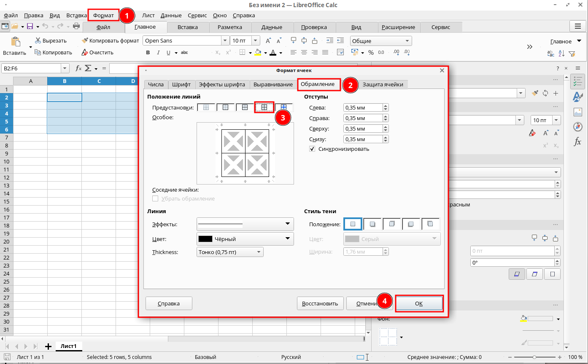Click the Восстановить button
The image size is (588, 364).
click(320, 303)
